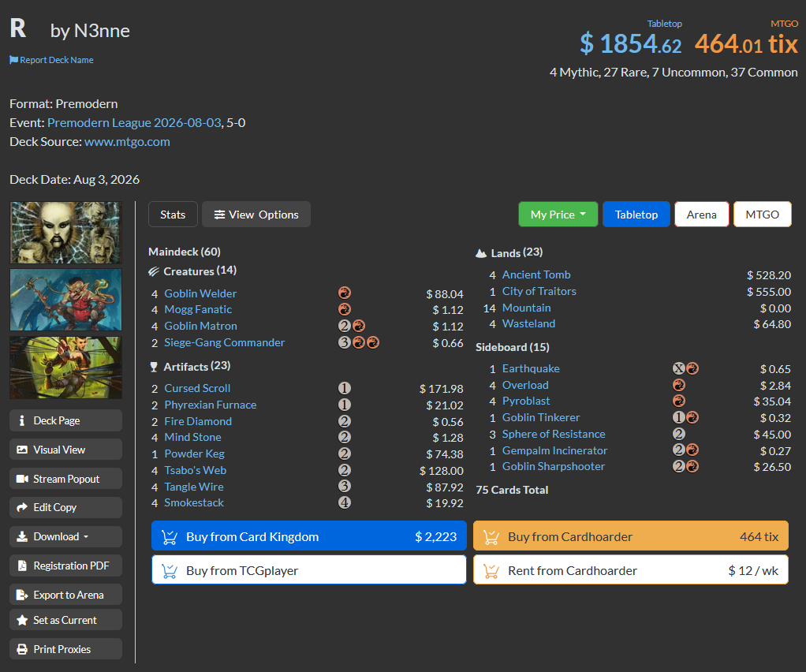The width and height of the screenshot is (806, 672).
Task: Click the mana cost 2 icon beside Sphere of Resistance
Action: [x=678, y=434]
